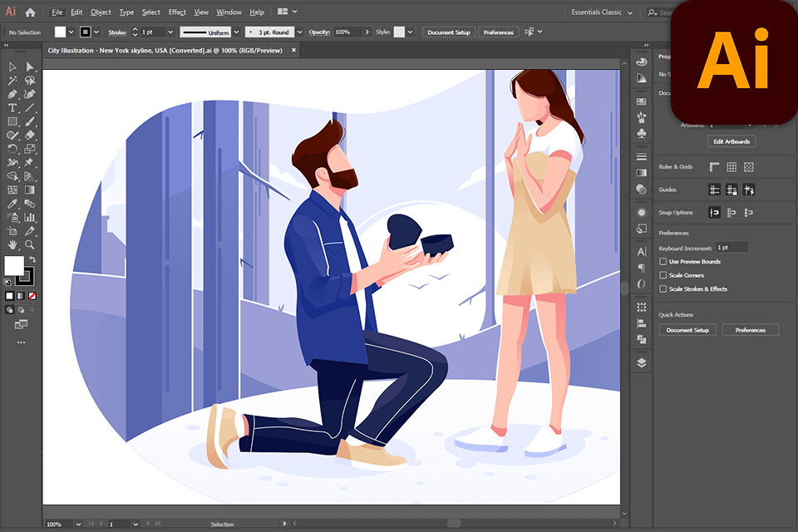
Task: Open the Object menu
Action: pos(101,12)
